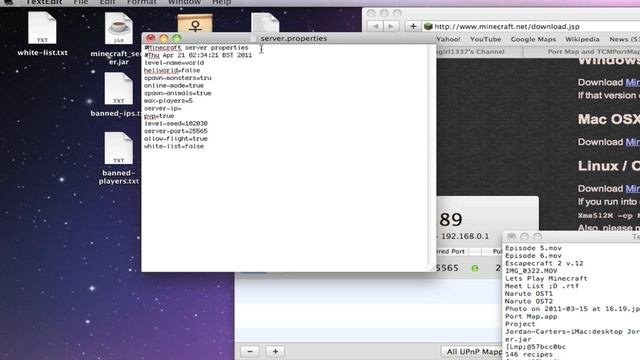Click the hellworld=false line
Viewport: 640px width, 360px height.
point(172,70)
